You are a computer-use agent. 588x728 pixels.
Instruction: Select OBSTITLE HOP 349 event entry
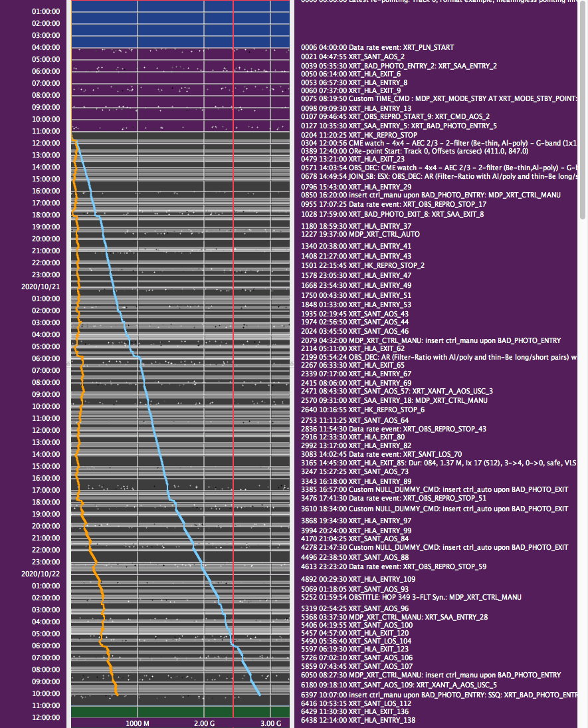click(411, 598)
